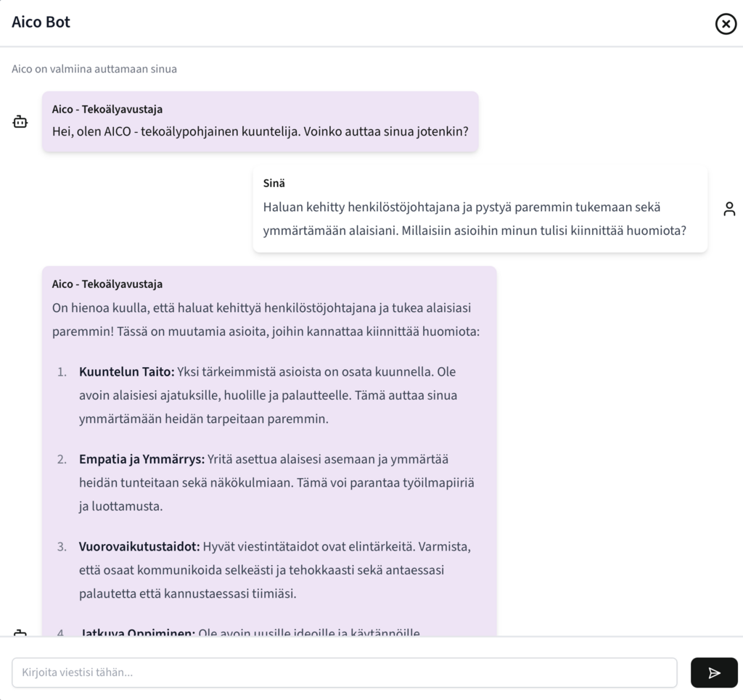Close the Aico Bot chat window
The image size is (743, 700).
[726, 24]
